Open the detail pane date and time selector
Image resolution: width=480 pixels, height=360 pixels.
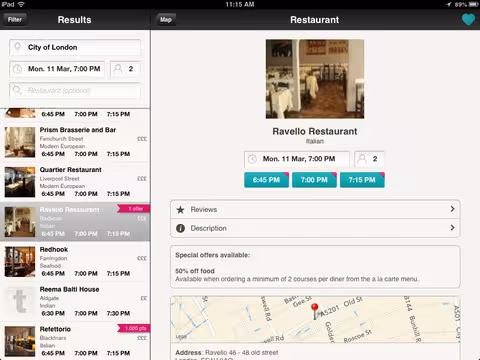297,159
